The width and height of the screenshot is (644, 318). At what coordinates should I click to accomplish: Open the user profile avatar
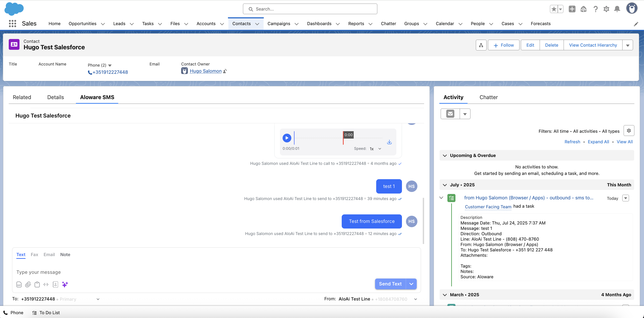click(x=632, y=8)
